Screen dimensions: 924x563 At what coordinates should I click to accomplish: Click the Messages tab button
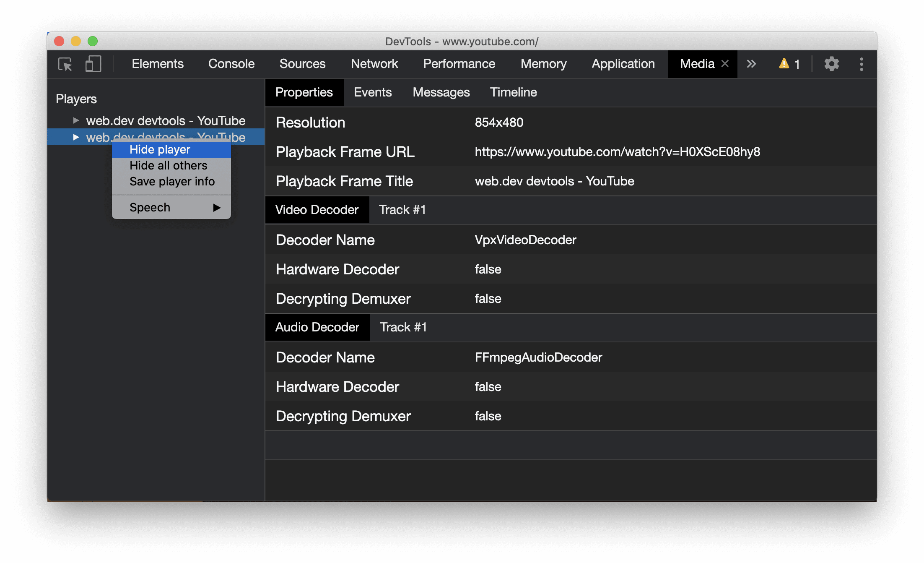(x=441, y=92)
